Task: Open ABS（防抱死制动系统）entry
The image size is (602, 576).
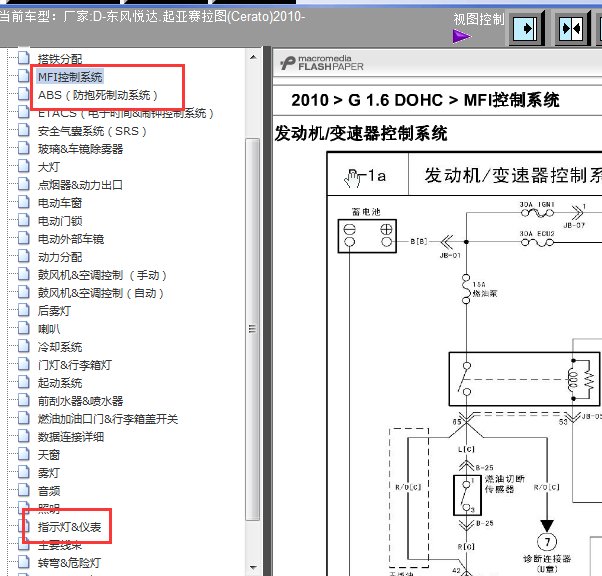Action: [x=98, y=95]
